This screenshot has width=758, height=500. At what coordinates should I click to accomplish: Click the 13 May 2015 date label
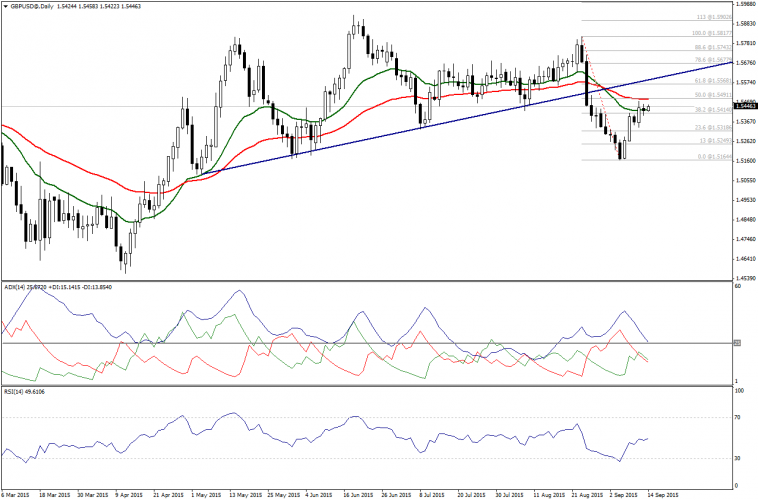[x=246, y=495]
